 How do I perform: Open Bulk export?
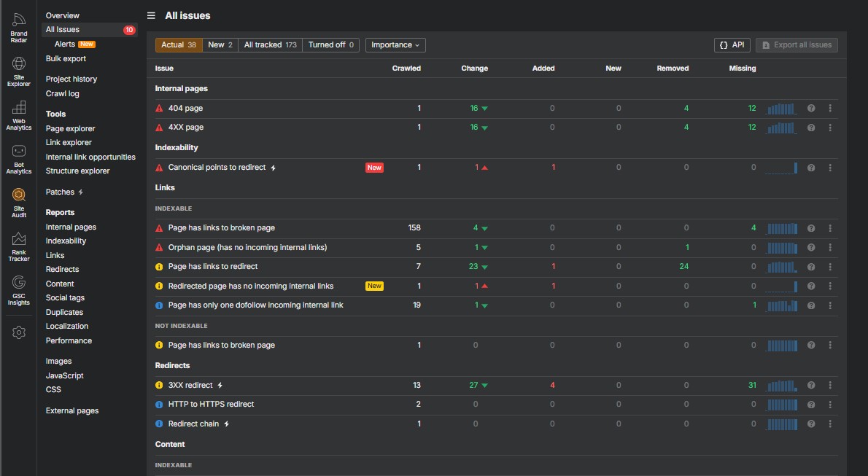coord(66,58)
